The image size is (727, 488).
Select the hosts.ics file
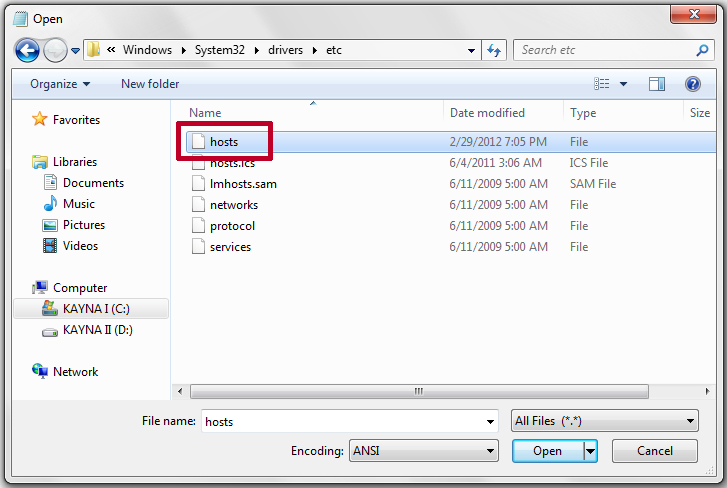(x=232, y=163)
